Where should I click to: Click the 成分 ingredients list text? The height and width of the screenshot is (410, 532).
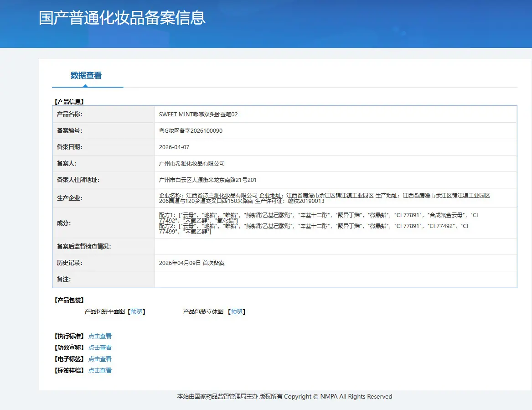click(318, 223)
